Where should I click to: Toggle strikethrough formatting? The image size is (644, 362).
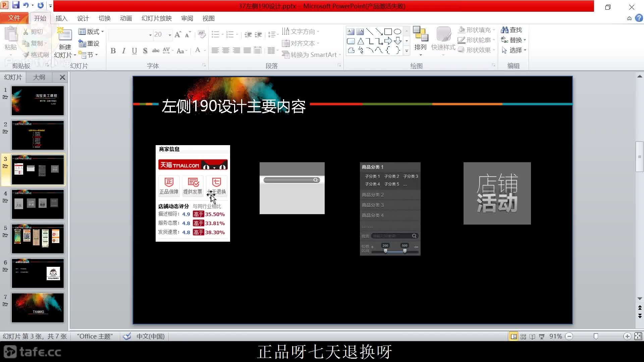(156, 51)
